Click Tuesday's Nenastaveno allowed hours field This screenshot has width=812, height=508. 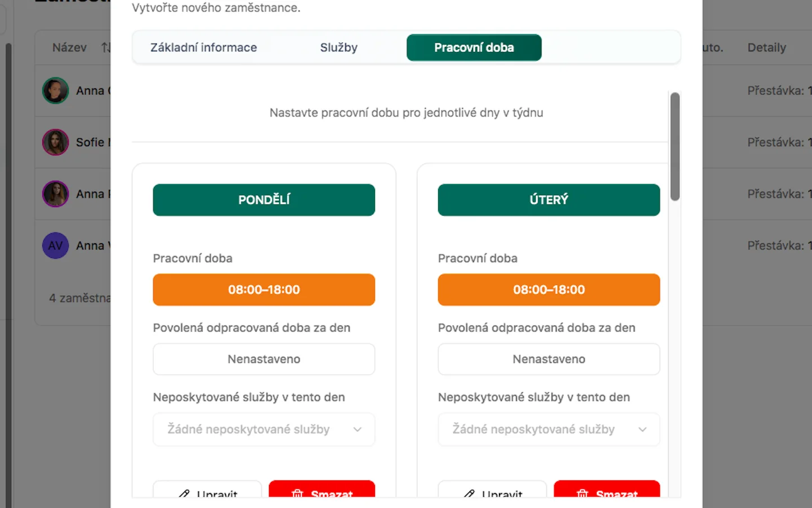549,359
